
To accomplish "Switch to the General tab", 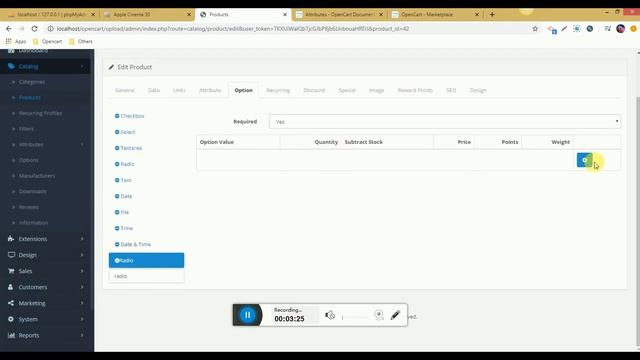I will pos(124,90).
